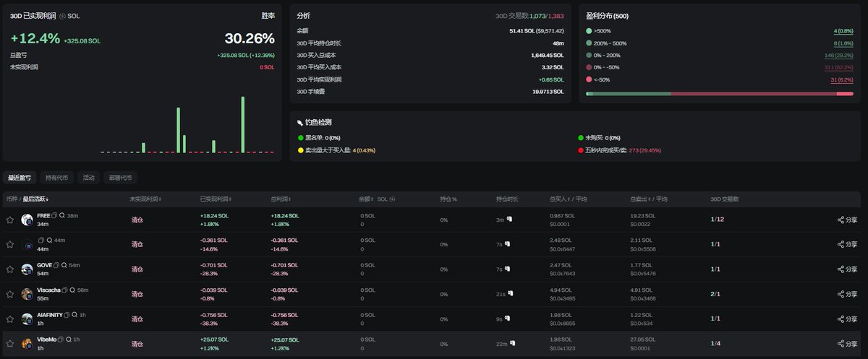
Task: Click the tallest green bar in profit chart
Action: click(243, 124)
